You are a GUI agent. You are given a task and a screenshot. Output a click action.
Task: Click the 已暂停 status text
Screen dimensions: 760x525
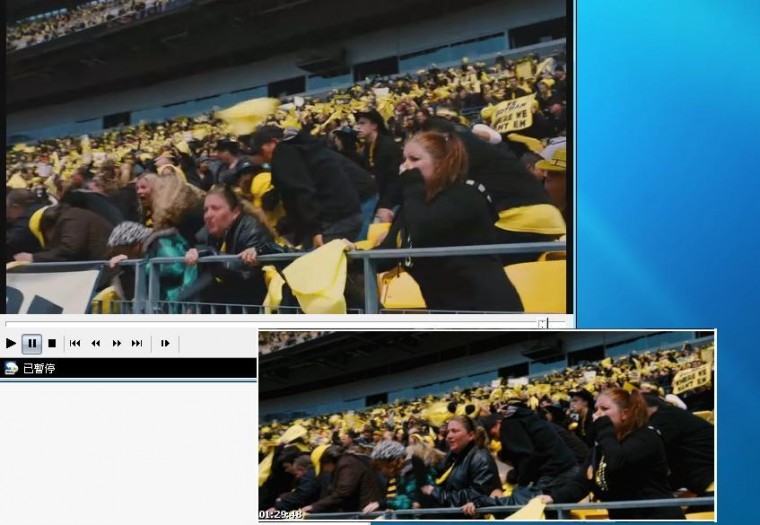pyautogui.click(x=39, y=368)
